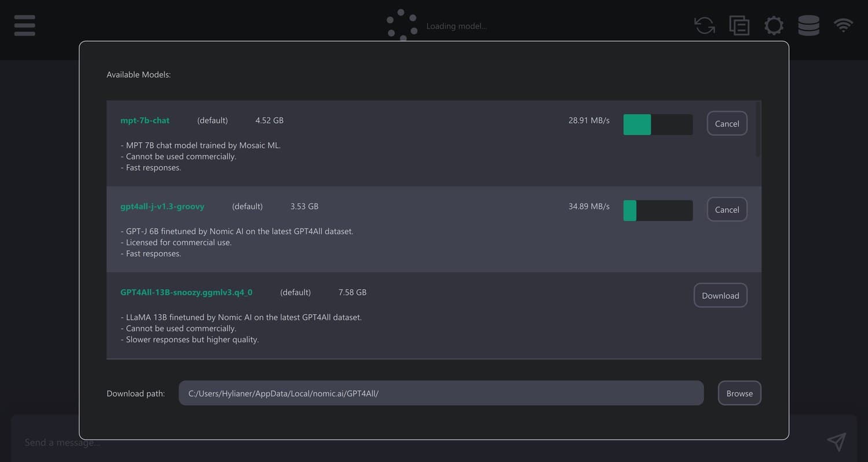Click the 'Licensed for commercial use' line
Image resolution: width=868 pixels, height=462 pixels.
click(176, 242)
